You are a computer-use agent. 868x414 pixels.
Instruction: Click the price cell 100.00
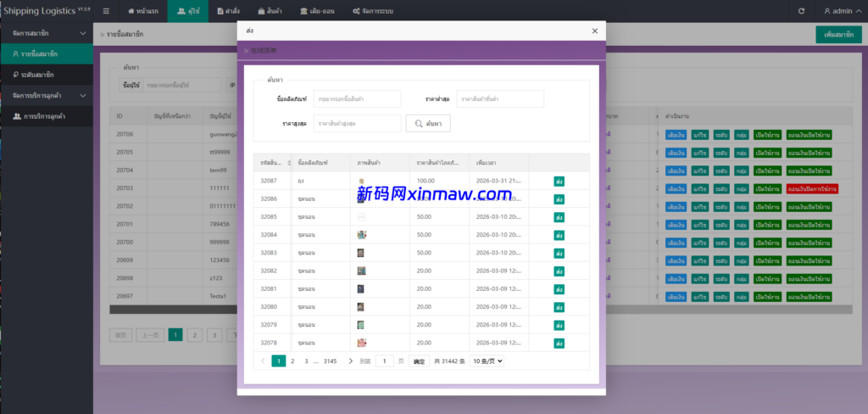(x=441, y=181)
